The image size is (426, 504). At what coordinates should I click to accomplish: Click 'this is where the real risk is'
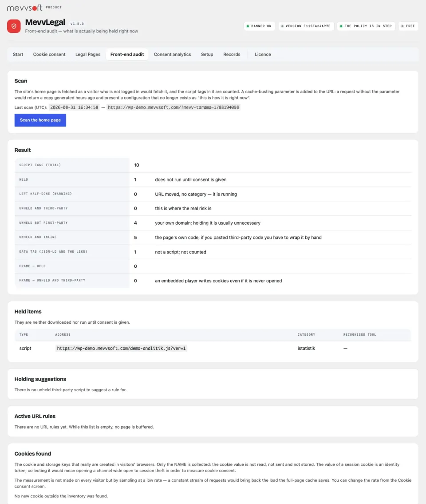click(x=183, y=208)
